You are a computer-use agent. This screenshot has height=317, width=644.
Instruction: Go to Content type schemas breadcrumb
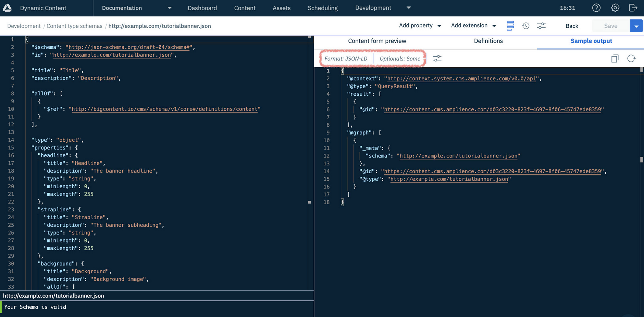click(x=74, y=26)
